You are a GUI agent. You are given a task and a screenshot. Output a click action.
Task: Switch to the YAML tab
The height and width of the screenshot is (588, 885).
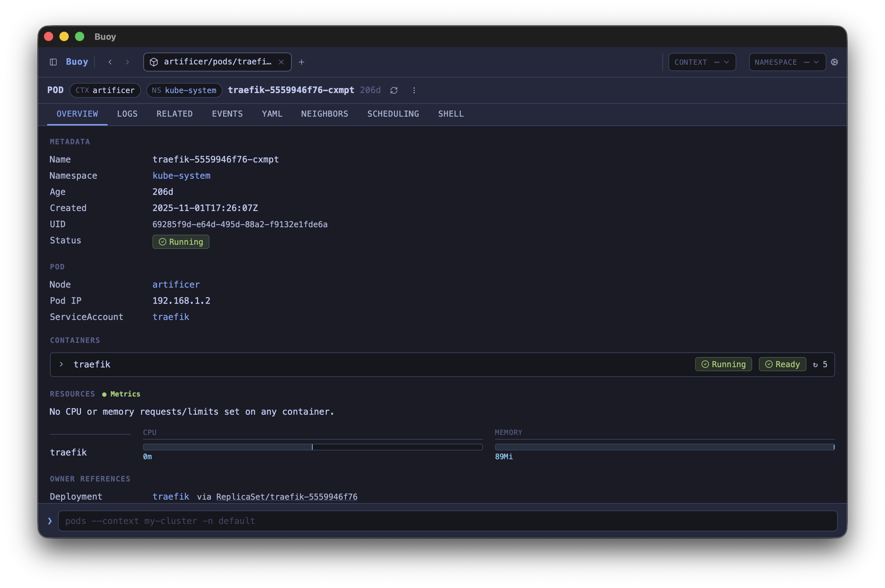coord(272,114)
